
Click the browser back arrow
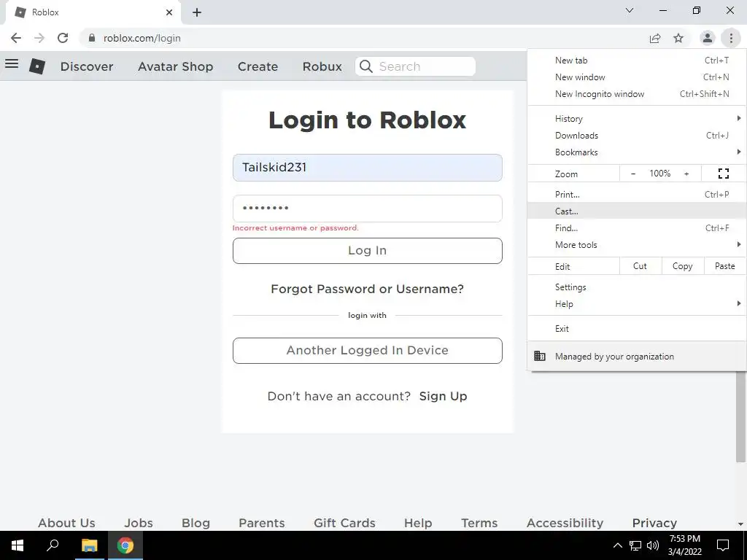point(16,38)
